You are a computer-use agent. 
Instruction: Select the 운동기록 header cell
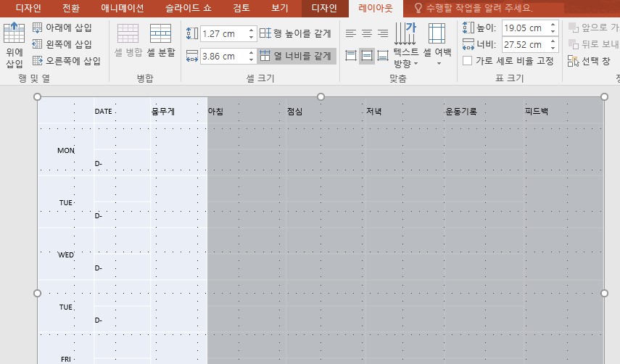(x=484, y=111)
